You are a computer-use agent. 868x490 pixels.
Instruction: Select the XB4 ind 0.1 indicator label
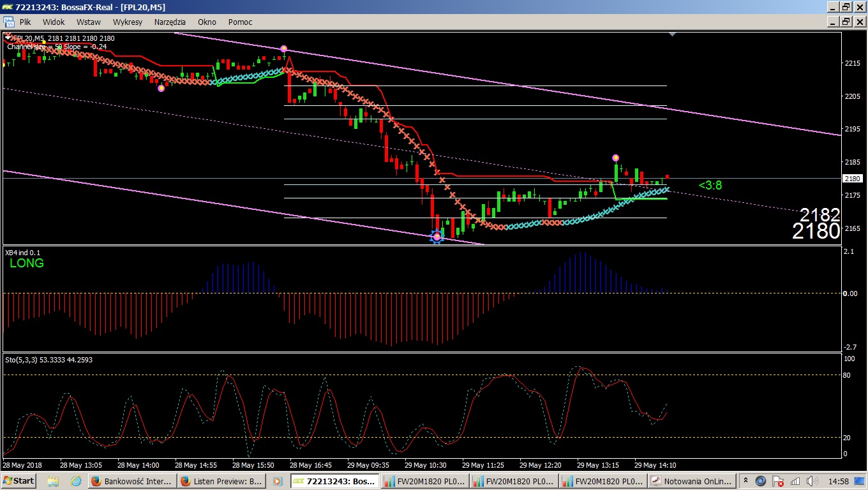[22, 252]
